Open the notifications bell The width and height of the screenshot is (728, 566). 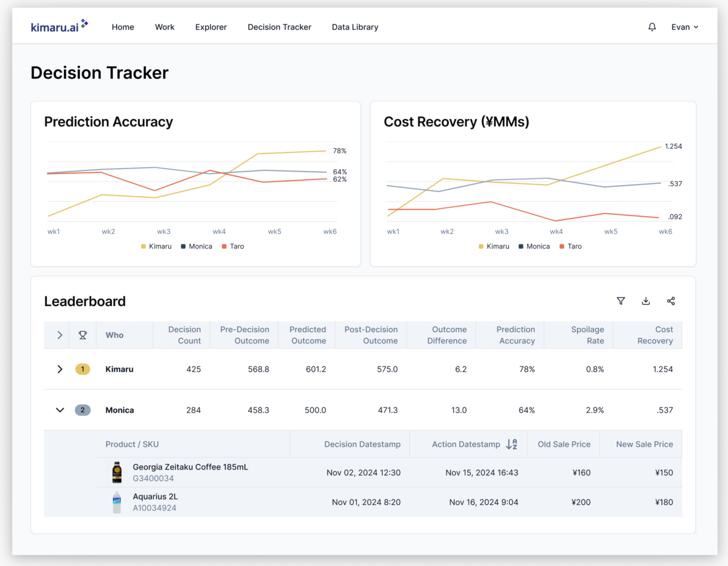coord(652,27)
